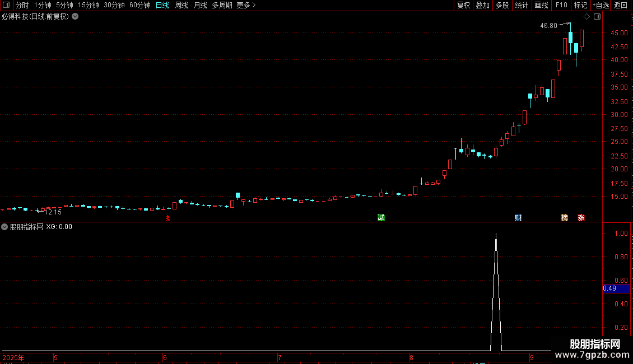The width and height of the screenshot is (633, 364).
Task: Click the red S marker near June
Action: [168, 218]
